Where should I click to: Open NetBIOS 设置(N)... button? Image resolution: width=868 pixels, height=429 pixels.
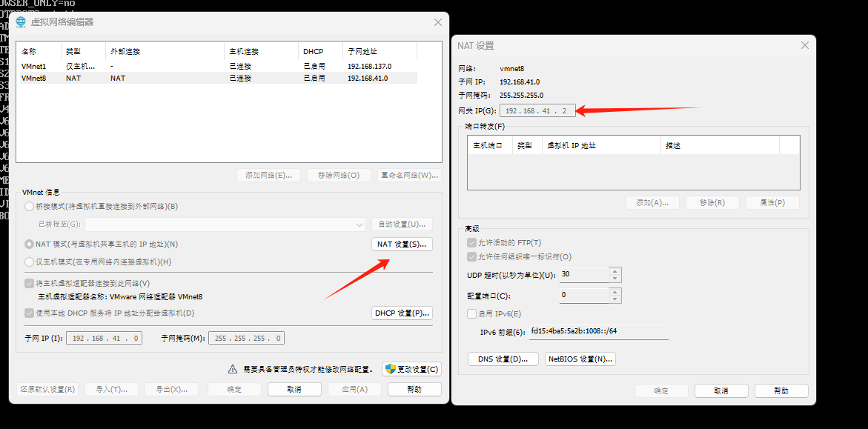(580, 359)
